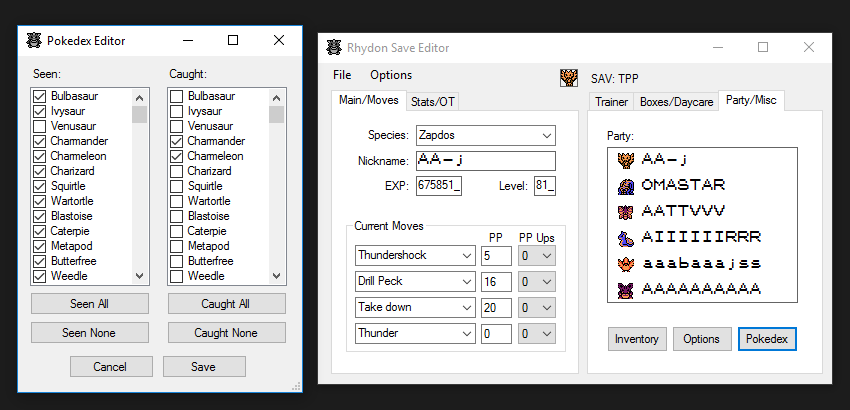The width and height of the screenshot is (850, 410).
Task: Click the Seen list scroll-up arrow
Action: tap(140, 98)
